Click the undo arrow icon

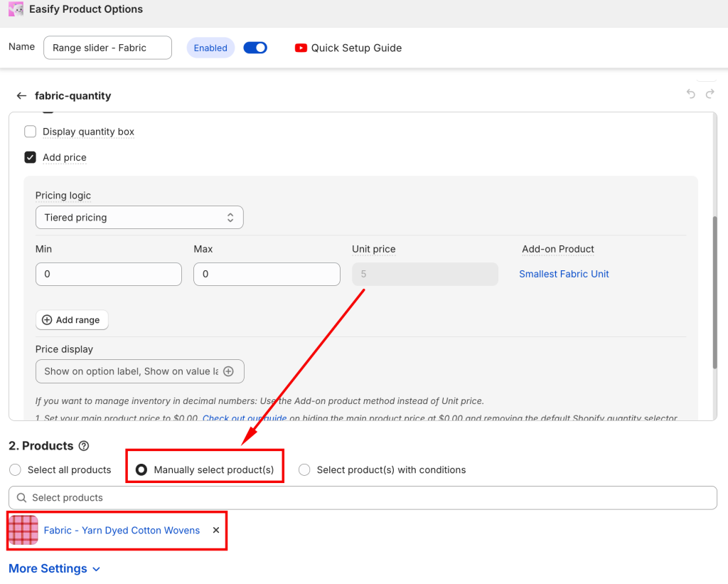[691, 94]
